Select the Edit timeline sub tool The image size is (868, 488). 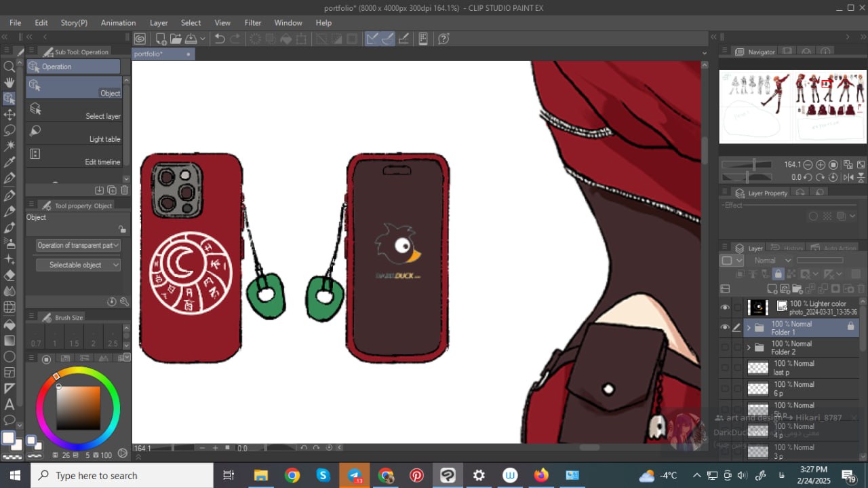(75, 155)
